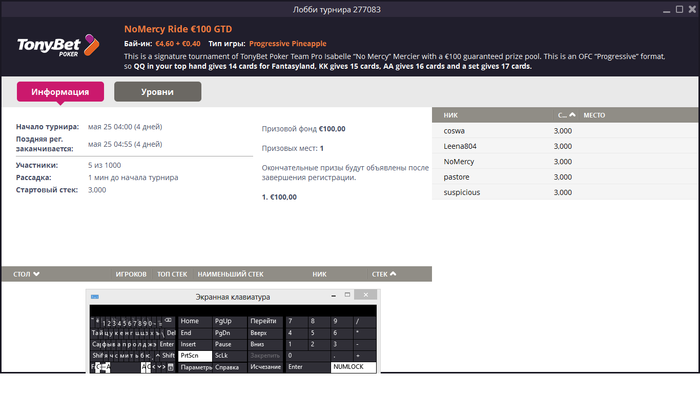Tap the Исчезание key on on-screen keyboard
The height and width of the screenshot is (394, 700).
pyautogui.click(x=266, y=367)
